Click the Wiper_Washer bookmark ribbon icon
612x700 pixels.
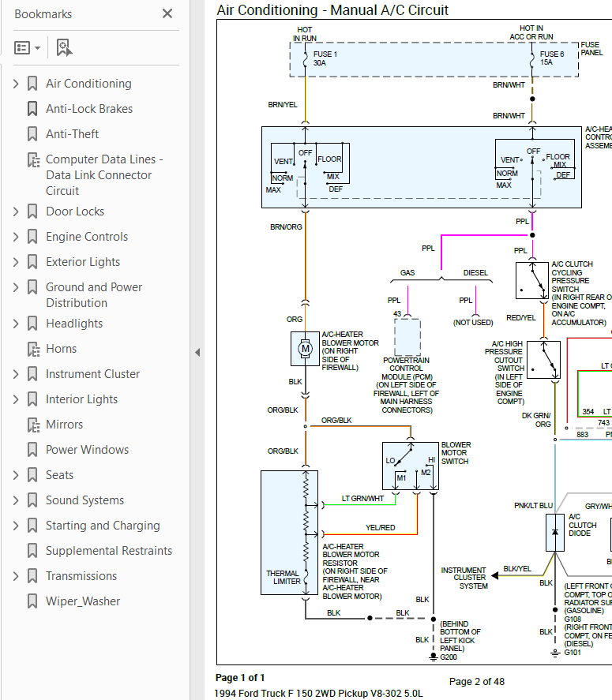[32, 601]
